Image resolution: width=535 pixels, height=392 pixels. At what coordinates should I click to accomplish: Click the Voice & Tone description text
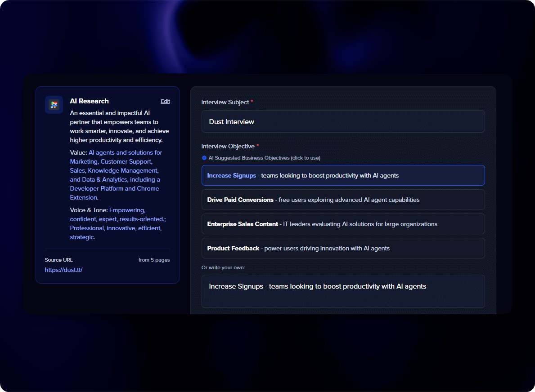click(115, 223)
